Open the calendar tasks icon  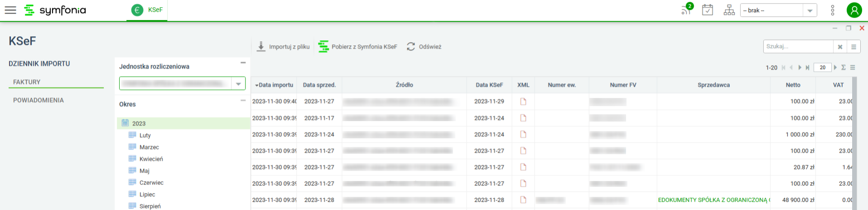tap(707, 10)
